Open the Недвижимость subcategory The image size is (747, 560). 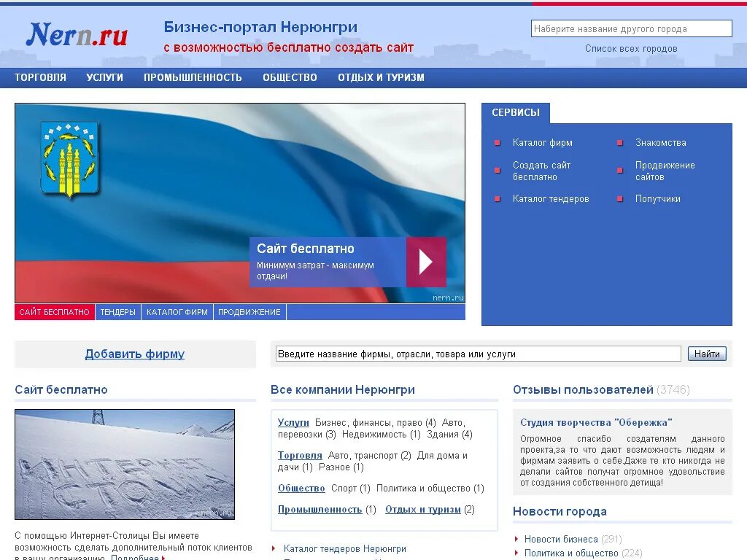click(x=375, y=435)
